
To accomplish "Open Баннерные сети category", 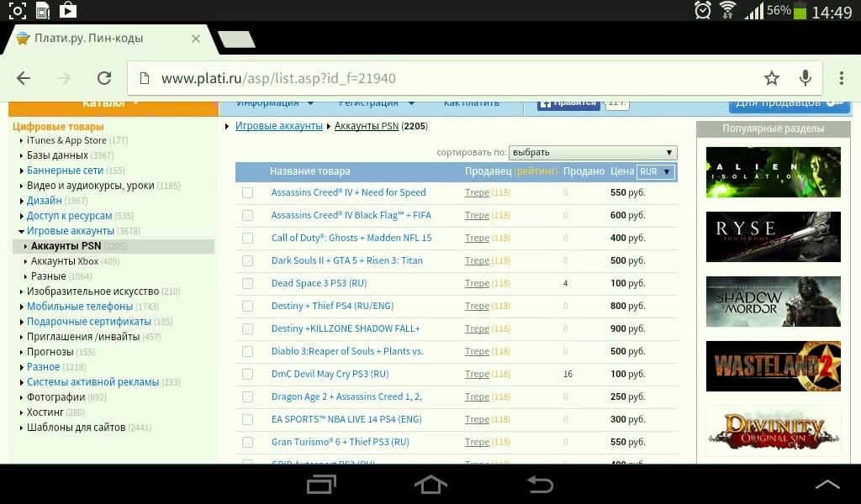I will [65, 171].
